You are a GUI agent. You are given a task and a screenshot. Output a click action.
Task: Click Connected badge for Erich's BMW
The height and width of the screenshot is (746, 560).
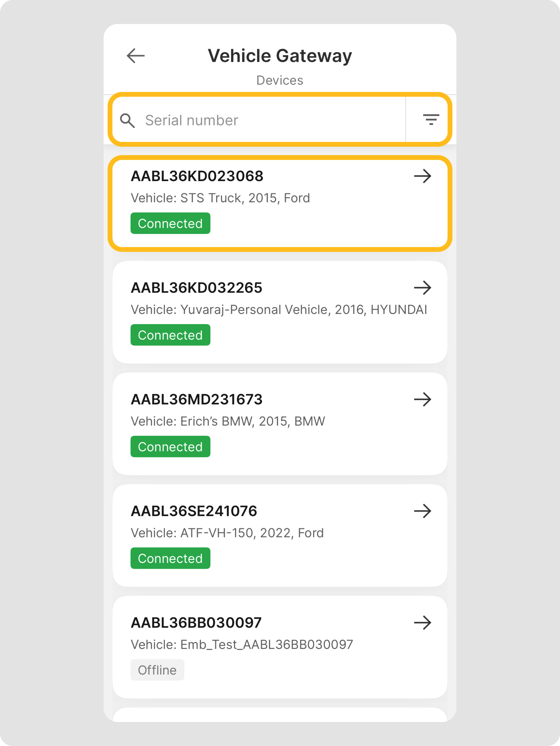click(170, 447)
